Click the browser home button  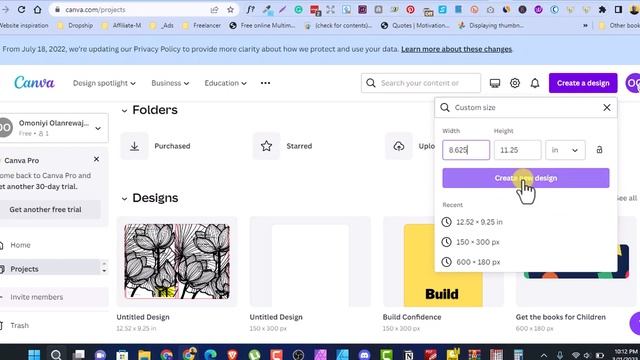point(38,9)
